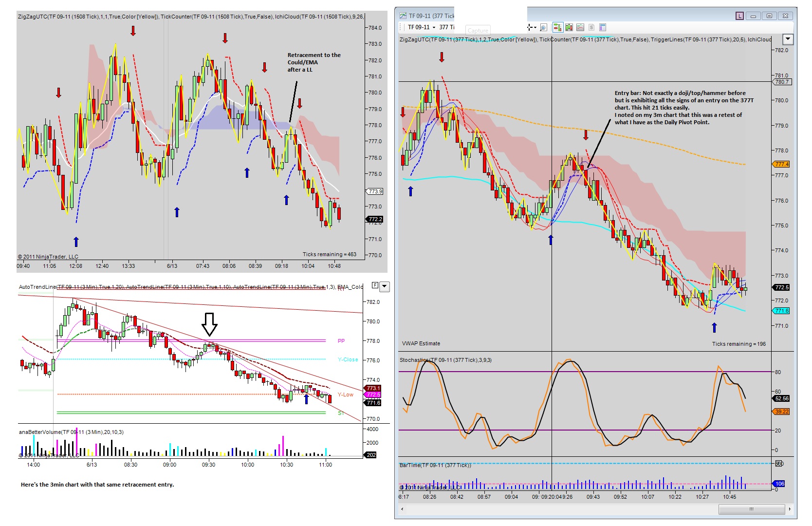Open the 377 Tick interval selector
The image size is (812, 526).
(446, 27)
